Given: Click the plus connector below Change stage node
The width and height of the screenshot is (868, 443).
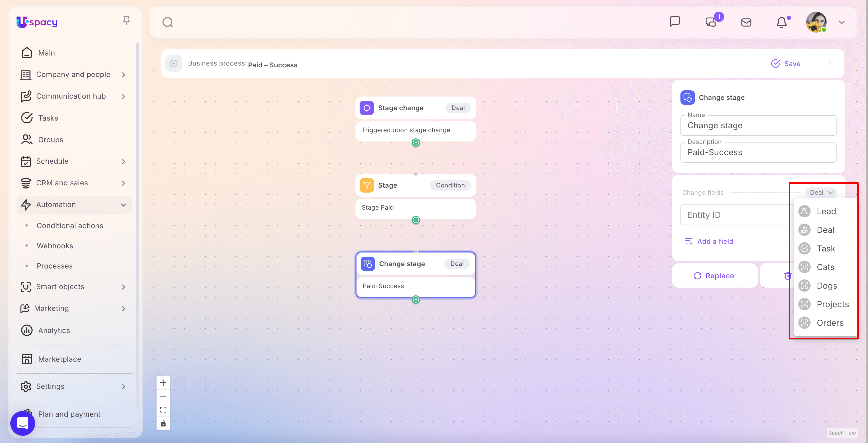Looking at the screenshot, I should click(x=416, y=300).
